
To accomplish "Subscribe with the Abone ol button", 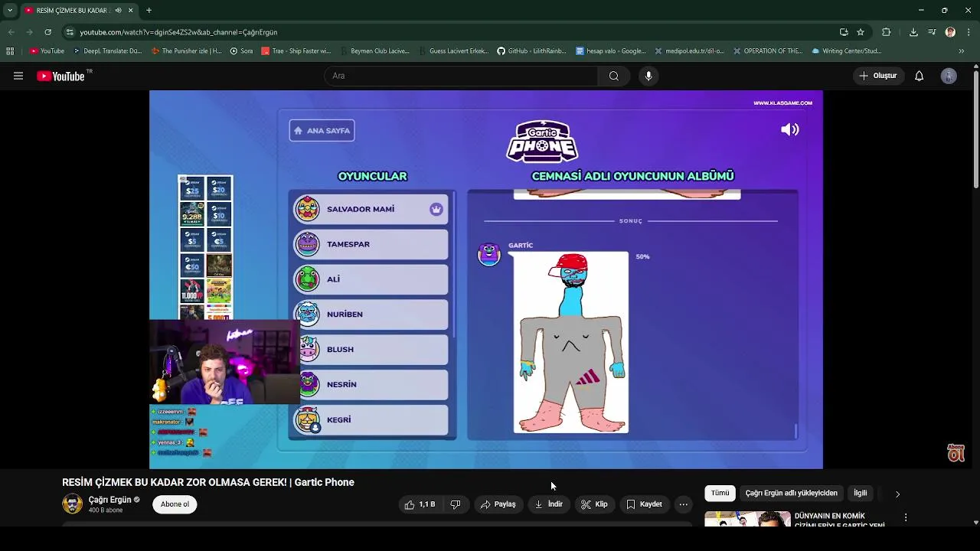I will [175, 504].
